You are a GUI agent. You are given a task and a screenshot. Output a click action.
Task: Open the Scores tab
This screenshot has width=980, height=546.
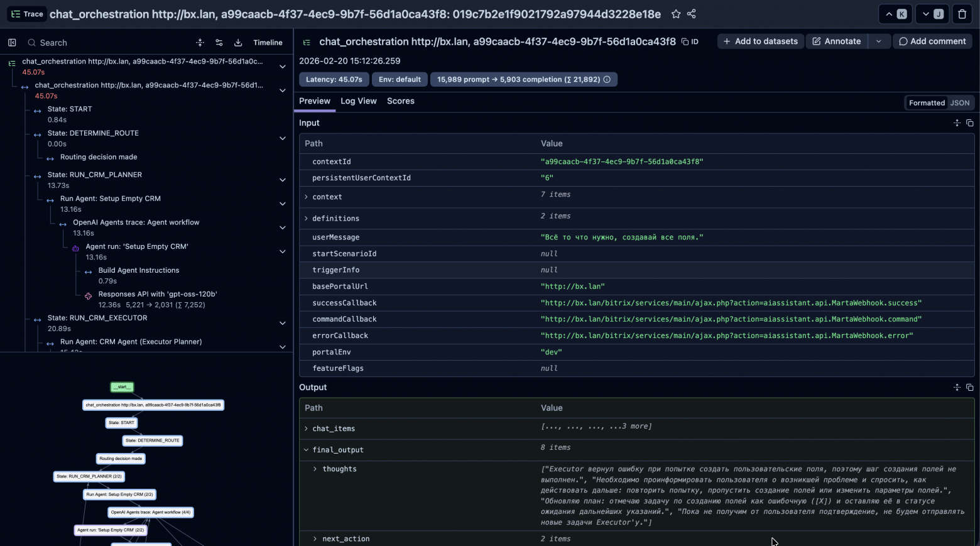(x=400, y=101)
